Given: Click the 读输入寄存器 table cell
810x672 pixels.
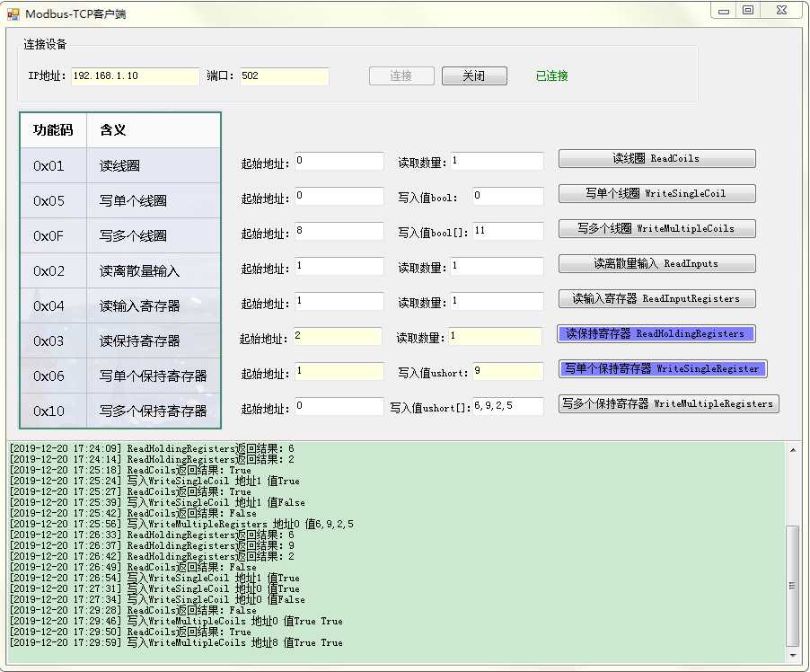Looking at the screenshot, I should [x=154, y=306].
